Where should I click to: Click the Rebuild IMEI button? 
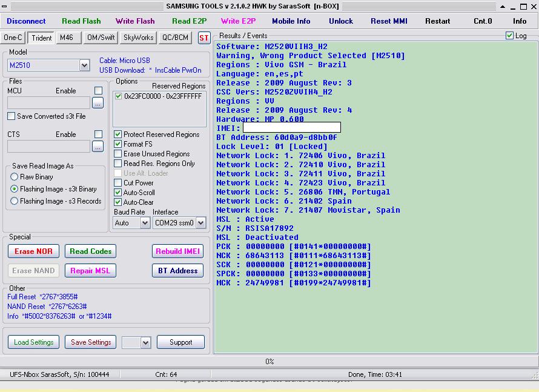(x=177, y=251)
